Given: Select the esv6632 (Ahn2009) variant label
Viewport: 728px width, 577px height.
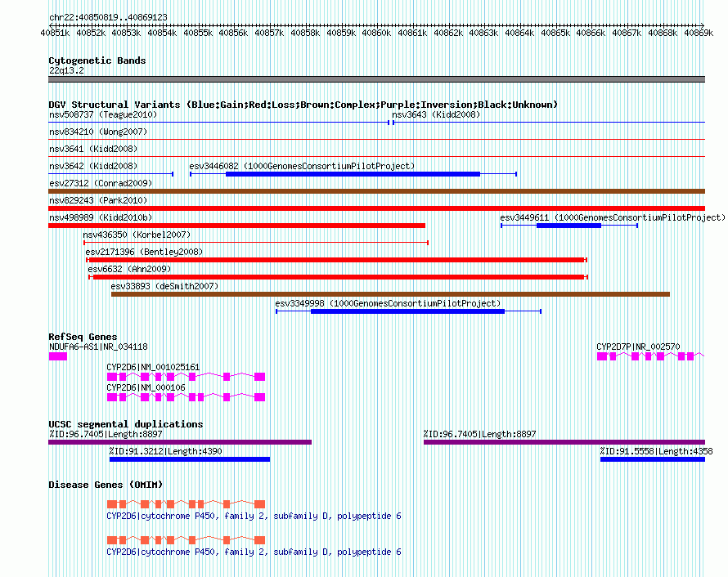Looking at the screenshot, I should point(129,269).
